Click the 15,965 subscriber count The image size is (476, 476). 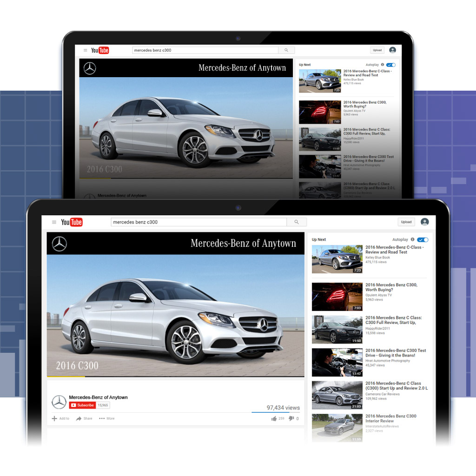103,405
